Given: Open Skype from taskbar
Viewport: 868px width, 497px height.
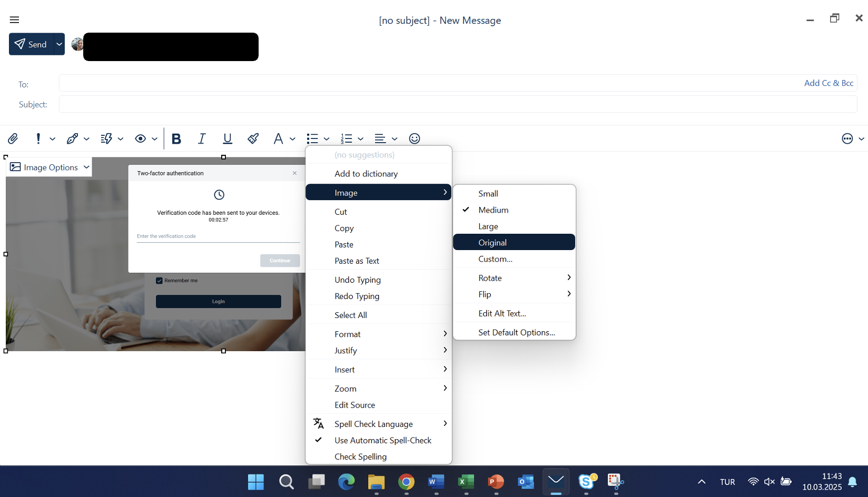Looking at the screenshot, I should (x=587, y=482).
